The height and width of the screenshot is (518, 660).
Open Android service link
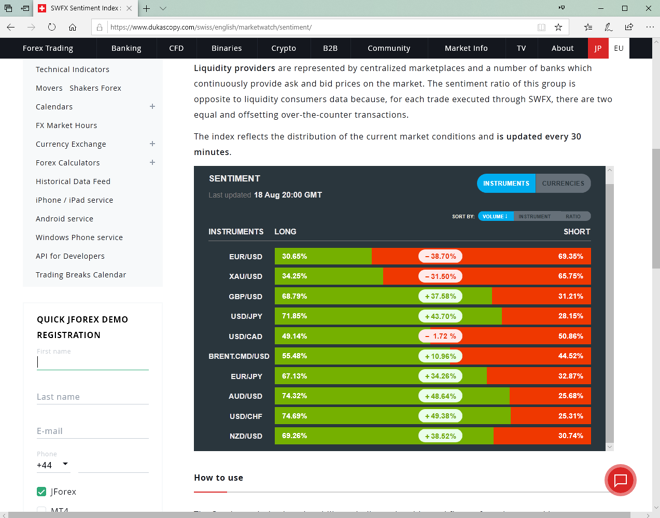(64, 219)
